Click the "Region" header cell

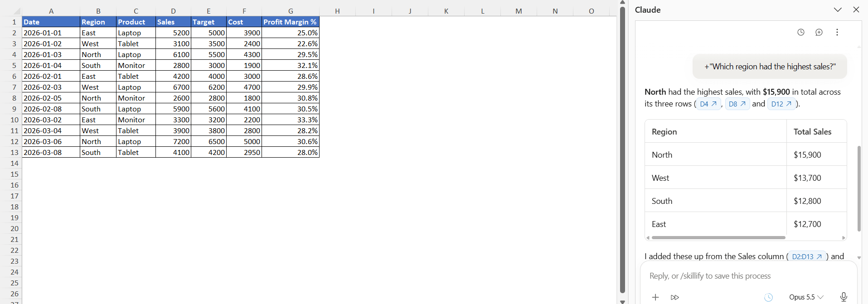pos(98,22)
